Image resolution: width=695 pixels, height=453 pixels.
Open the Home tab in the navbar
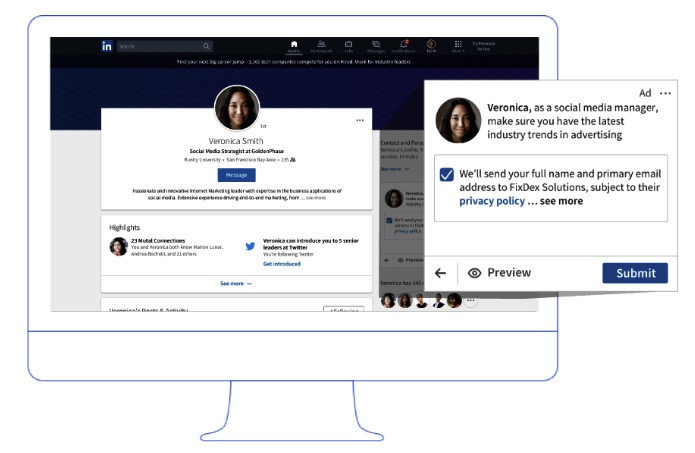(x=294, y=47)
